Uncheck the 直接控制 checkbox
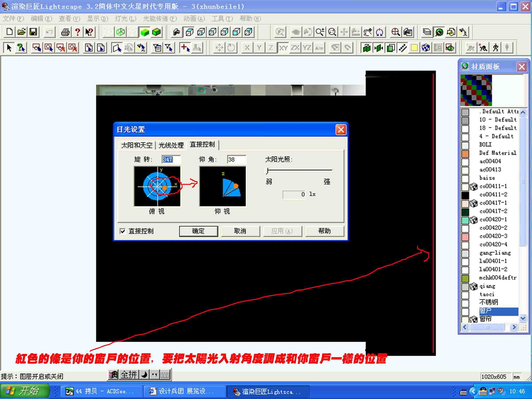This screenshot has width=532, height=399. pos(122,231)
